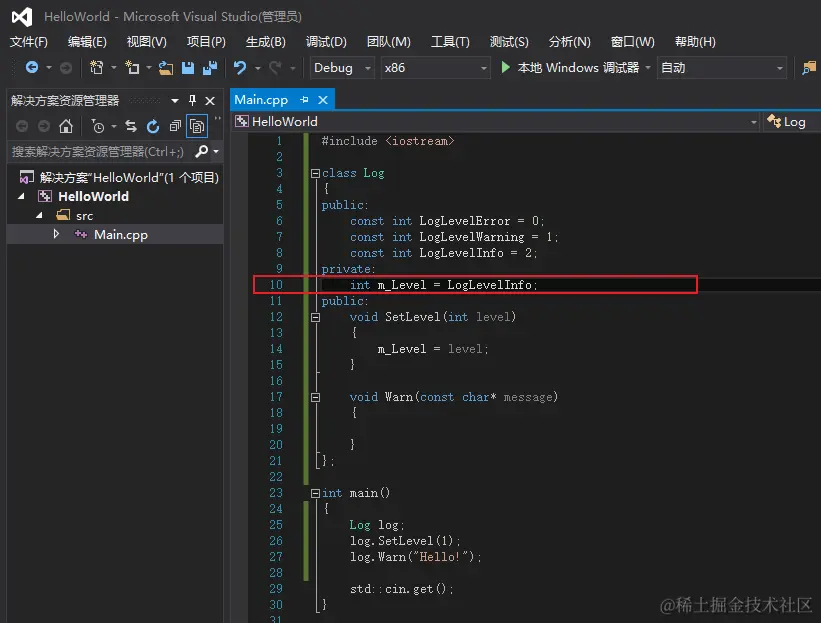Collapse the class Log code block
Viewport: 821px width, 623px height.
315,173
